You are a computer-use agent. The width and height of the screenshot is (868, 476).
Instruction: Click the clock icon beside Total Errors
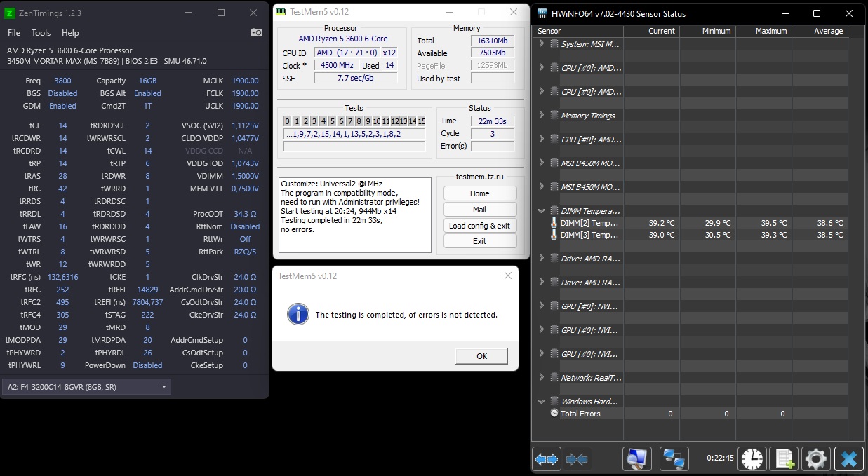[554, 414]
